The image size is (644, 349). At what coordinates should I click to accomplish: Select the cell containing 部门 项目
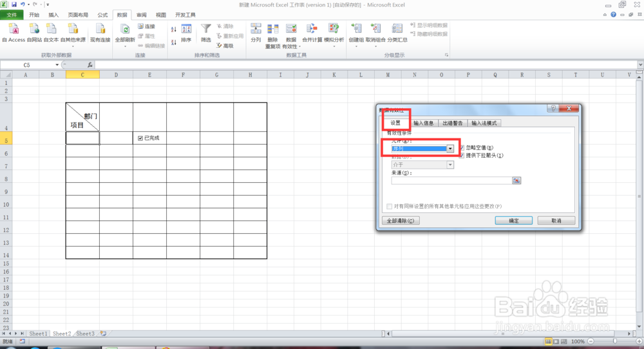click(x=82, y=117)
